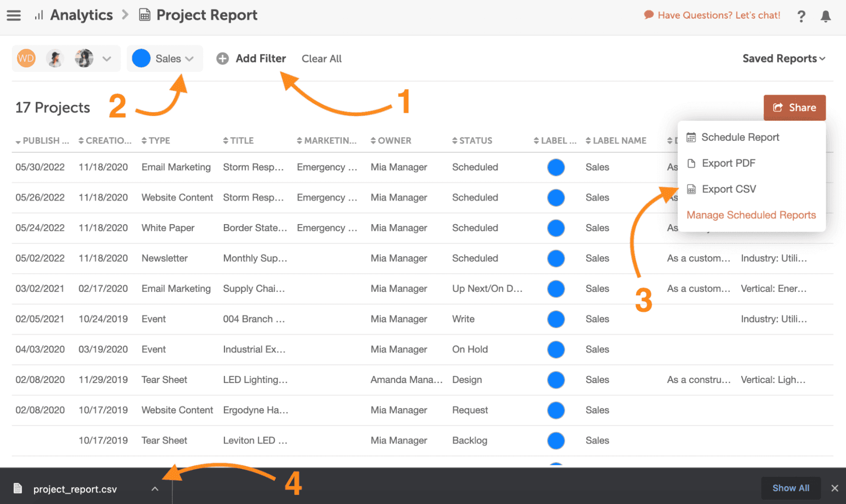Click the Share icon on the Share button
Image resolution: width=846 pixels, height=504 pixels.
click(777, 107)
